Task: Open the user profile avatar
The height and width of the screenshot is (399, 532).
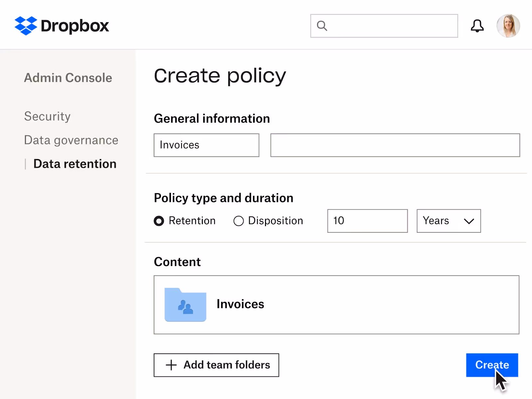Action: coord(508,26)
